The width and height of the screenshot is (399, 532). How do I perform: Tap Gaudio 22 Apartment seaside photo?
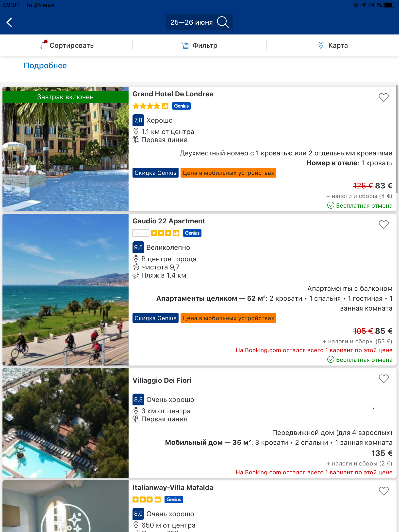(x=66, y=289)
